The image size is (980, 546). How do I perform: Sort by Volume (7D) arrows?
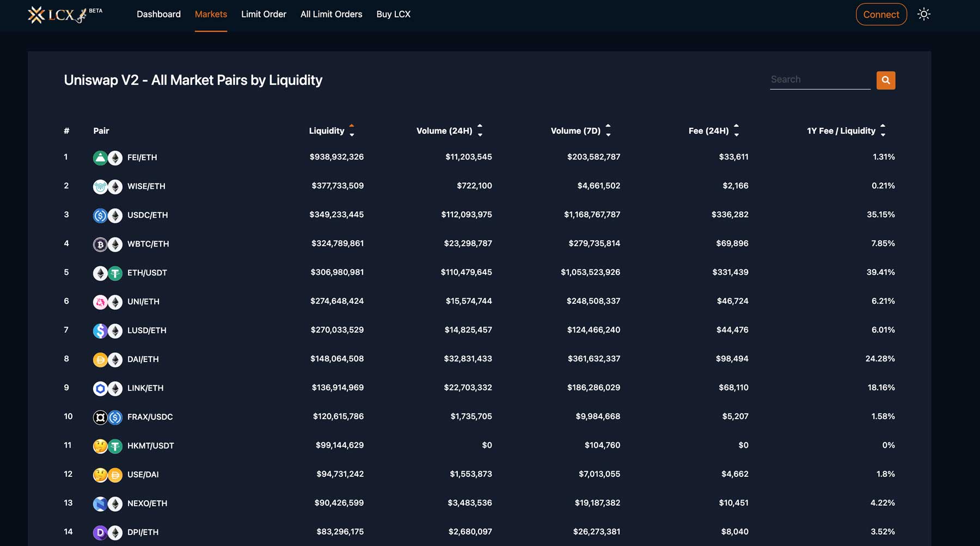tap(608, 131)
